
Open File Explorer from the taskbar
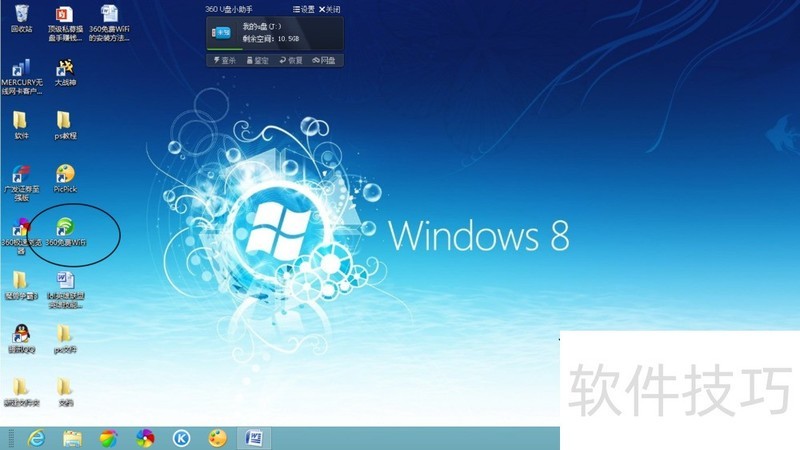pyautogui.click(x=72, y=438)
